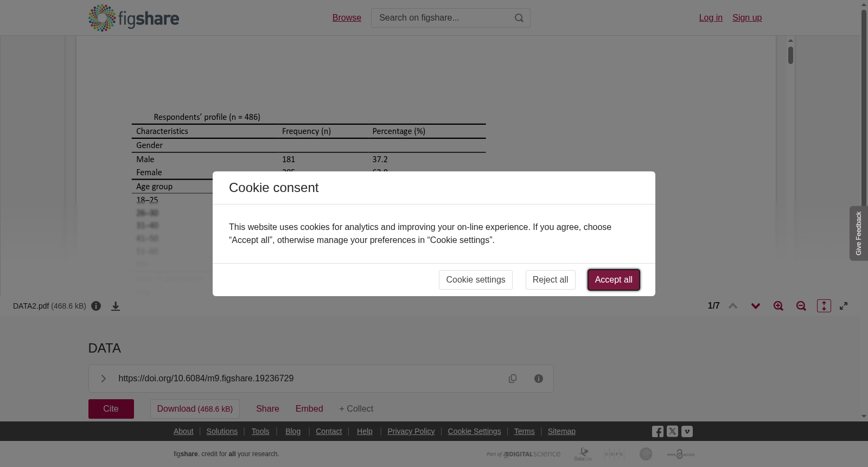
Task: Open the Solutions footer link
Action: click(x=222, y=431)
